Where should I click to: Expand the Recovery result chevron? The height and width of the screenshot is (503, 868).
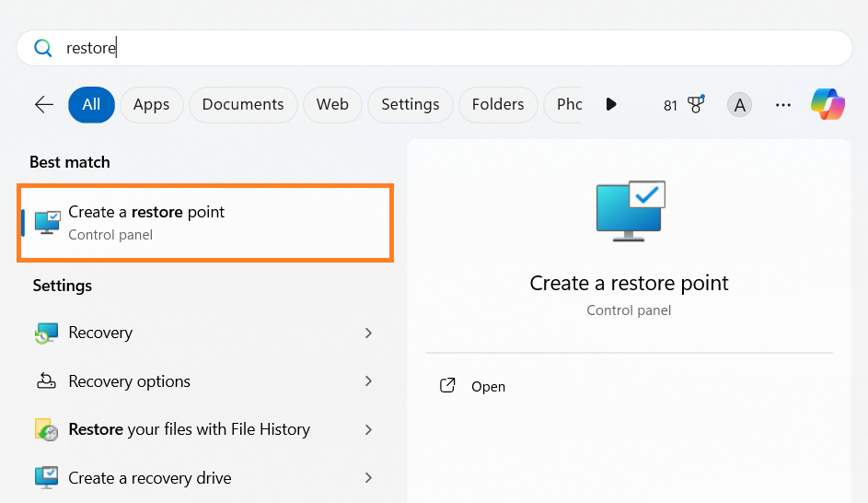click(368, 333)
